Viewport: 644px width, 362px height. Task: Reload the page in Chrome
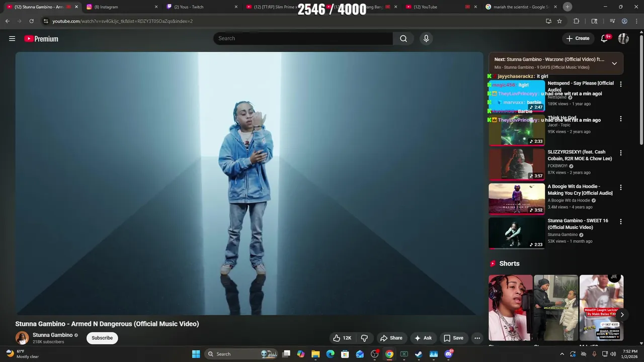pyautogui.click(x=31, y=21)
